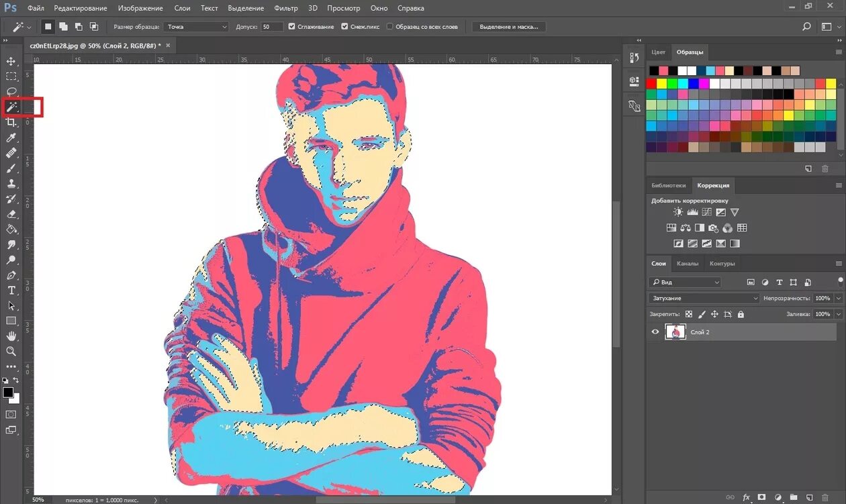
Task: Open the Размер образца dropdown
Action: pyautogui.click(x=197, y=27)
